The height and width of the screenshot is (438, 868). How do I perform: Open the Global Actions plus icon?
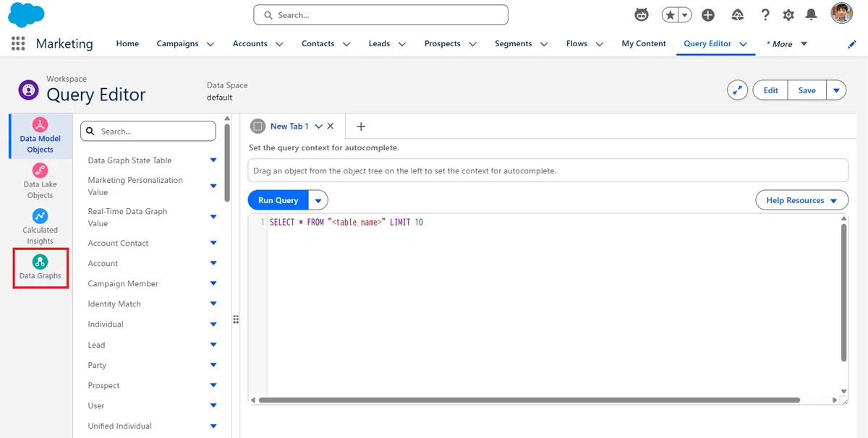pyautogui.click(x=708, y=14)
